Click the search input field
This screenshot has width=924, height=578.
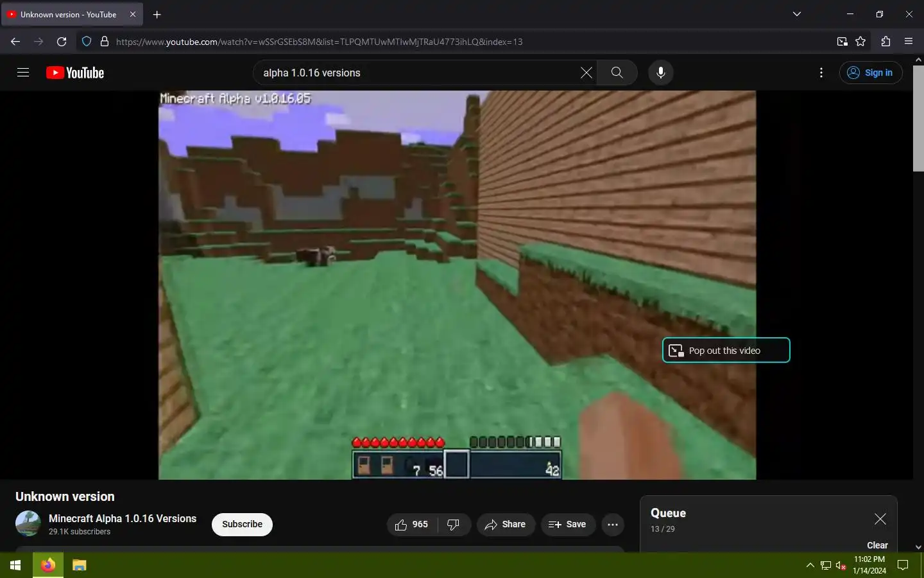417,73
